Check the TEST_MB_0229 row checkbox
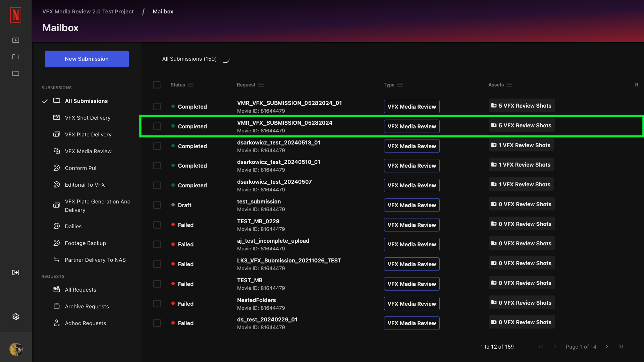 (157, 225)
